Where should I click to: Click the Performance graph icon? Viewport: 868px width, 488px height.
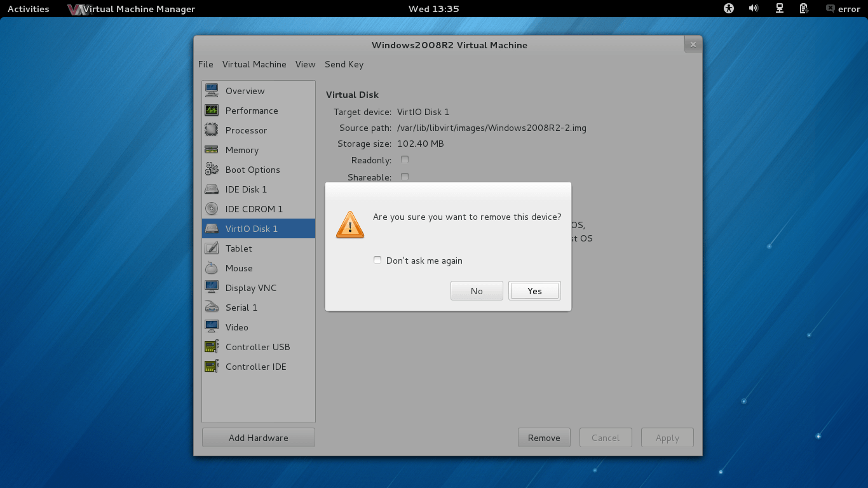tap(212, 110)
